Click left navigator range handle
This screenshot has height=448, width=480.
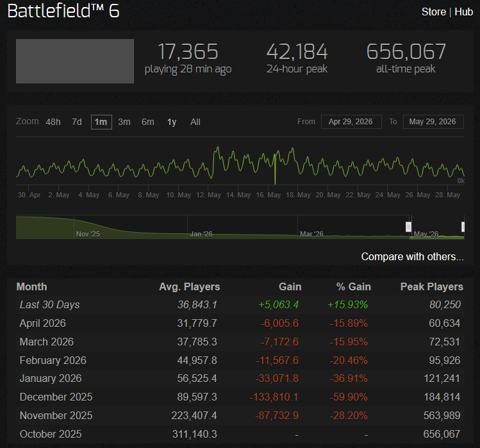coord(408,227)
